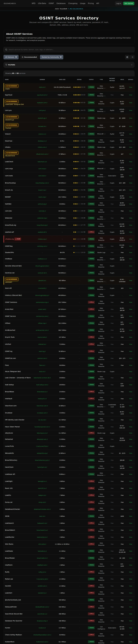138x644 pixels.
Task: View details for SpyCloud
Action: pyautogui.click(x=130, y=95)
